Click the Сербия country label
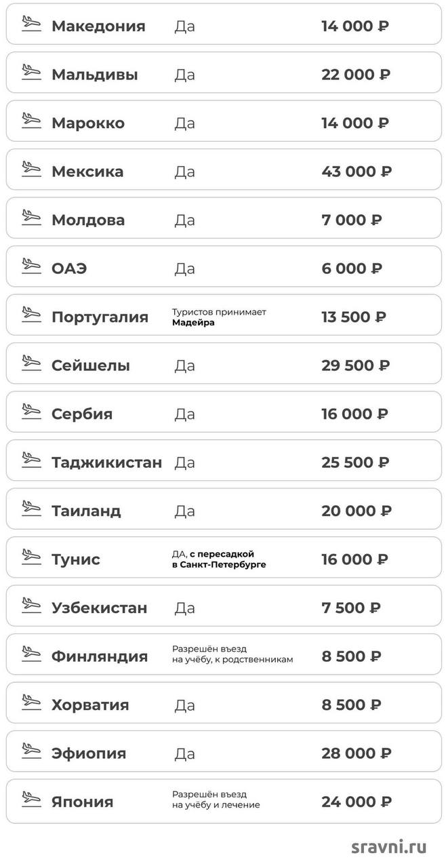 (82, 414)
